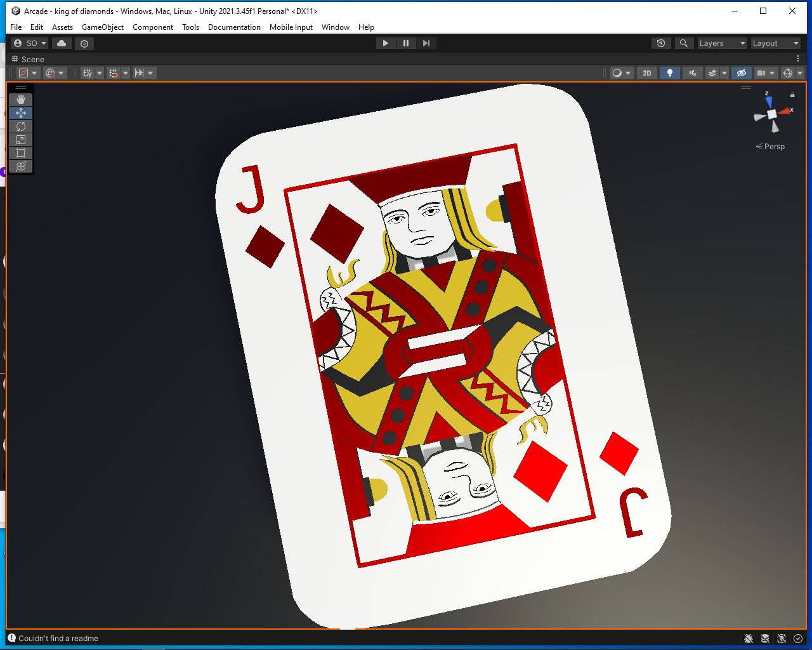Image resolution: width=812 pixels, height=650 pixels.
Task: Select the Move tool
Action: (20, 112)
